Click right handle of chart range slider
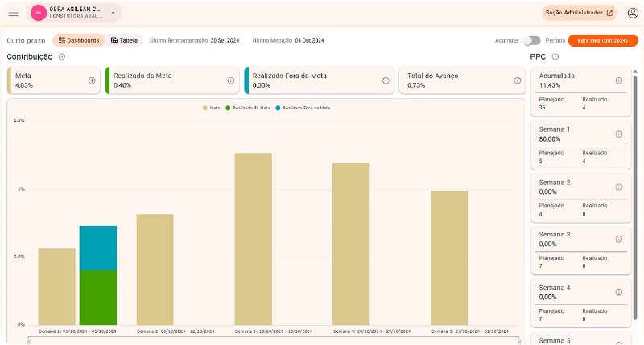Viewport: 644px width, 345px height. coord(519,341)
